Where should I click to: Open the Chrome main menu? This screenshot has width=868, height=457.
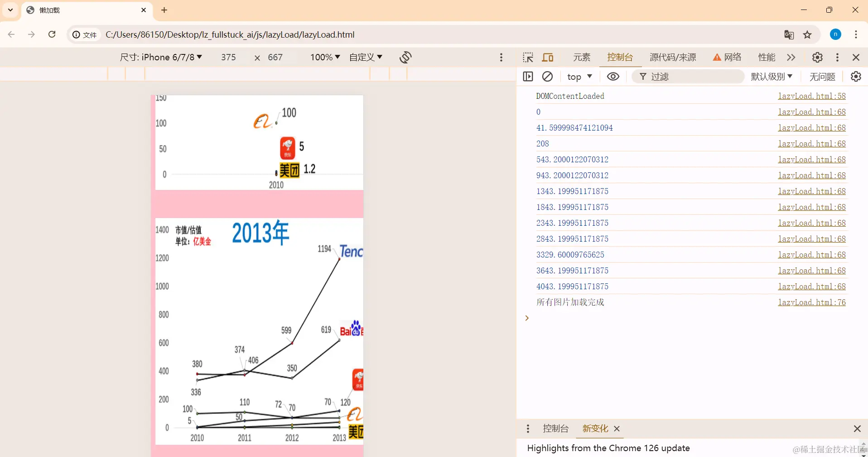[x=856, y=34]
